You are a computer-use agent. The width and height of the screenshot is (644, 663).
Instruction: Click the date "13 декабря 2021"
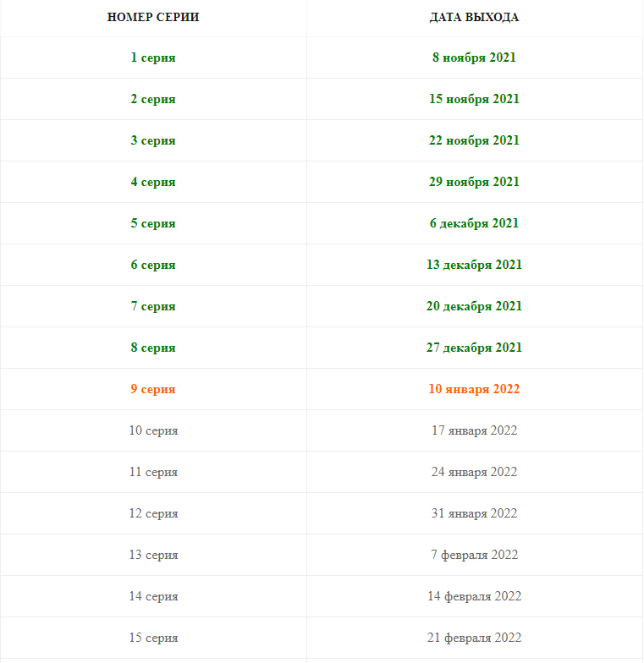pyautogui.click(x=474, y=265)
